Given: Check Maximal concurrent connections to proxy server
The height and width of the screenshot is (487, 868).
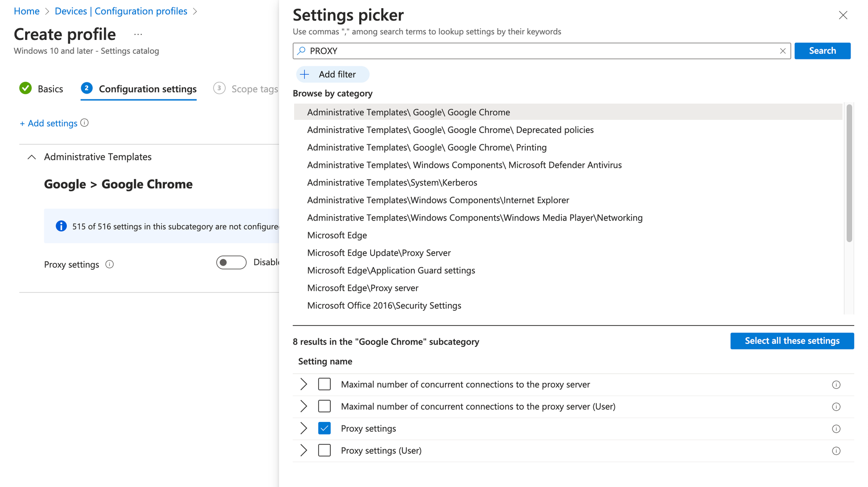Looking at the screenshot, I should point(324,384).
